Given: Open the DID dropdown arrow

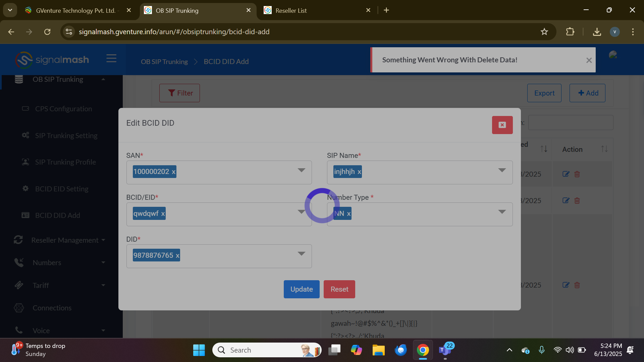Looking at the screenshot, I should coord(301,254).
